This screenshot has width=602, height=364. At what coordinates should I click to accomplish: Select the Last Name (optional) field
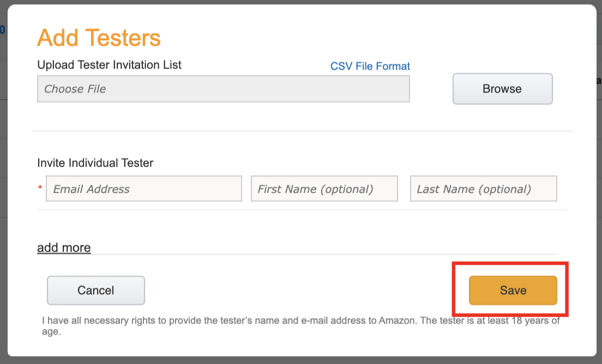(x=484, y=189)
